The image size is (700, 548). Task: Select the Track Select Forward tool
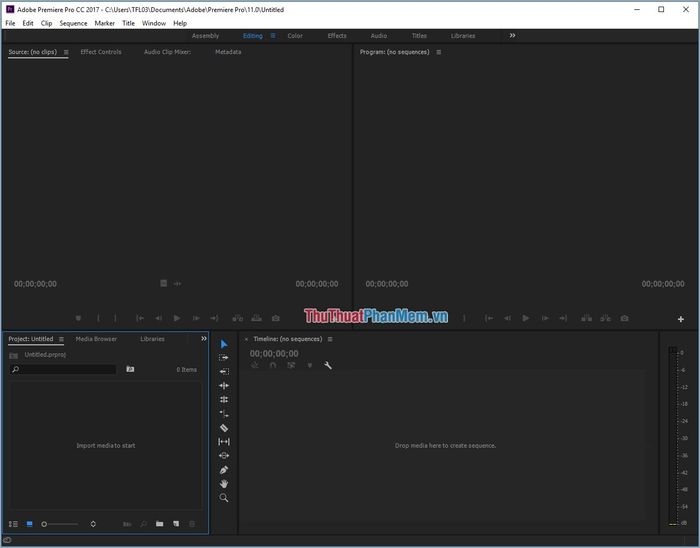(x=224, y=357)
